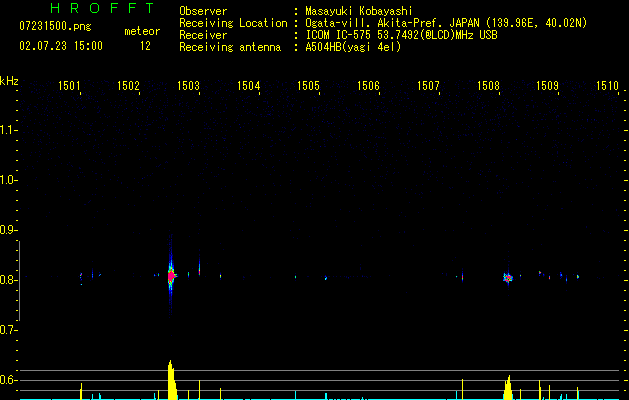This screenshot has width=629, height=400.
Task: Click the tallest yellow intensity peak before 1503
Action: pos(172,380)
